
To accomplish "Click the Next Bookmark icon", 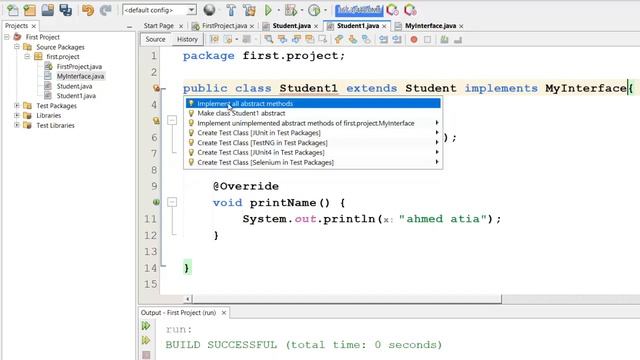I will pos(352,39).
